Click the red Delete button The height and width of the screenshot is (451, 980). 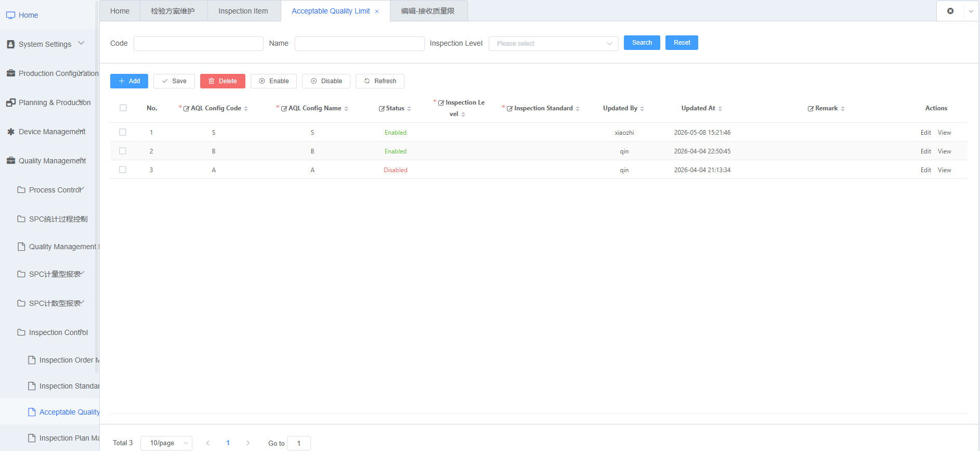(223, 81)
